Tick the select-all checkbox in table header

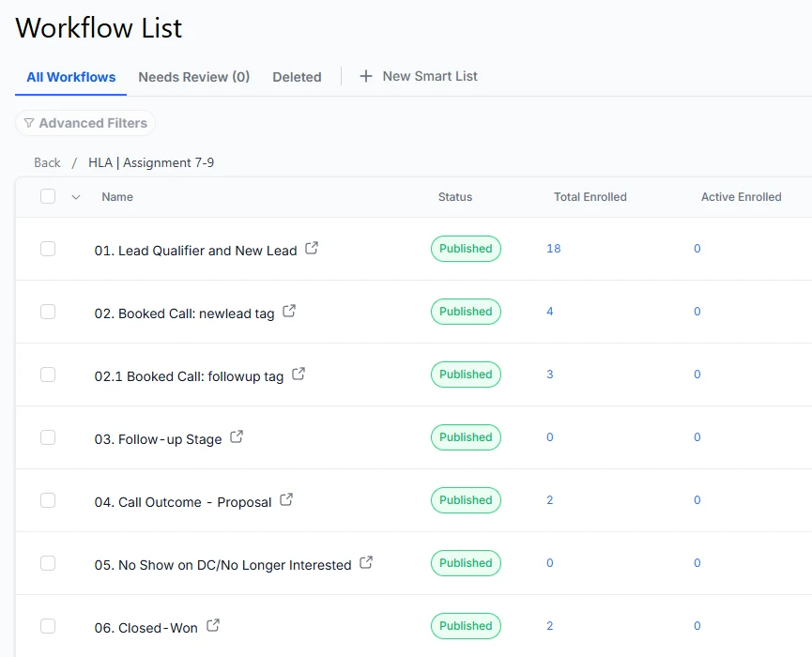tap(48, 196)
